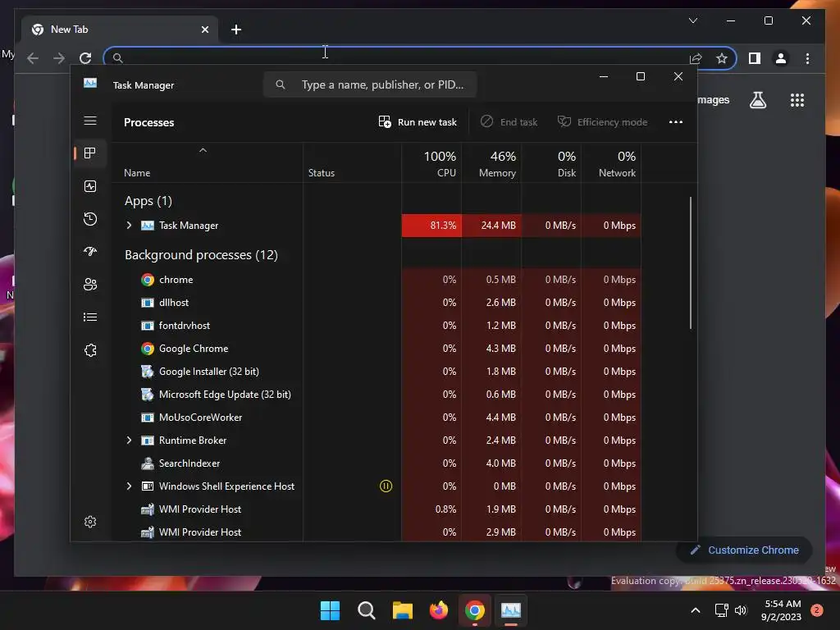Screen dimensions: 840x630
Task: Open the Google apps grid icon
Action: tap(797, 100)
